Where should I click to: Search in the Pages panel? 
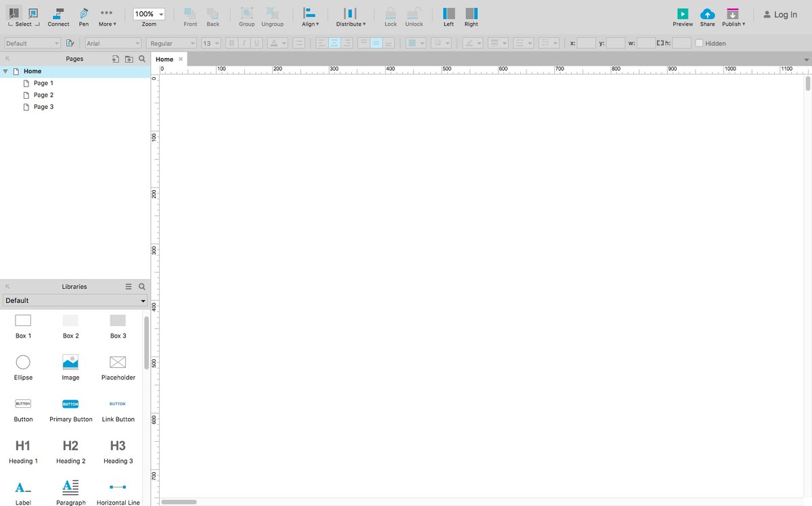coord(141,59)
